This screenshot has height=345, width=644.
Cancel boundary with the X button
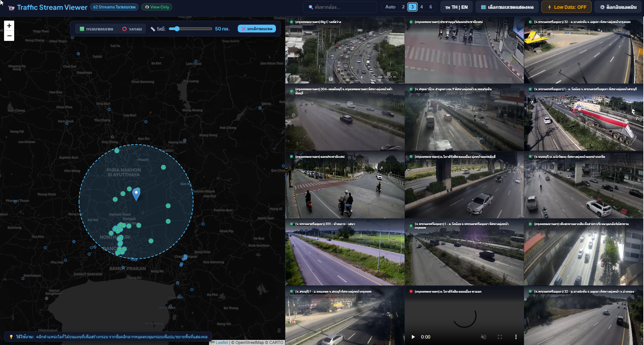257,29
